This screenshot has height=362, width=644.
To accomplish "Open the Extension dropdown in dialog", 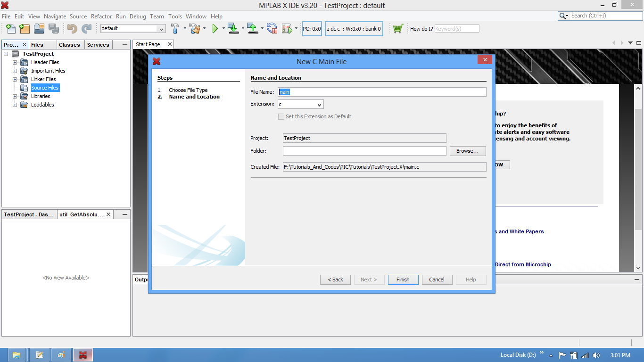I will click(x=319, y=105).
